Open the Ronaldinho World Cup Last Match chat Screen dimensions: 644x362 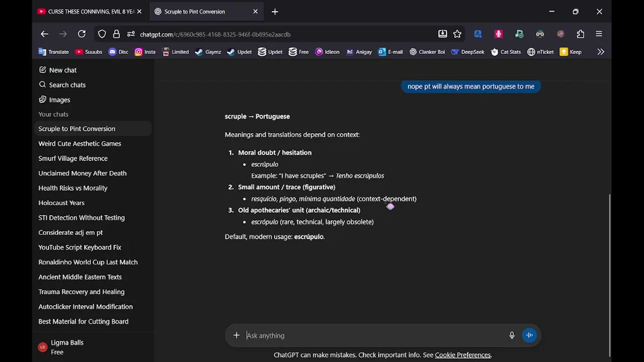click(x=93, y=262)
